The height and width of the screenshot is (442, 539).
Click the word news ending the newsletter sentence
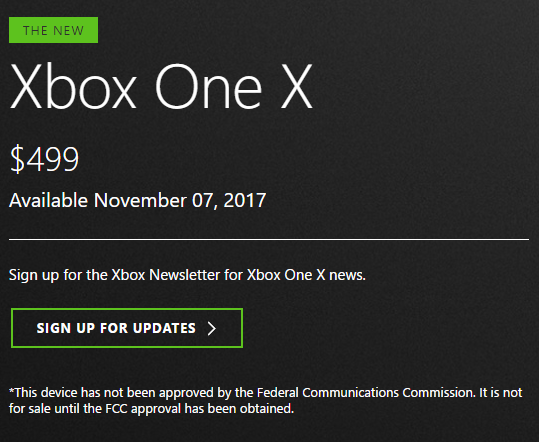347,275
